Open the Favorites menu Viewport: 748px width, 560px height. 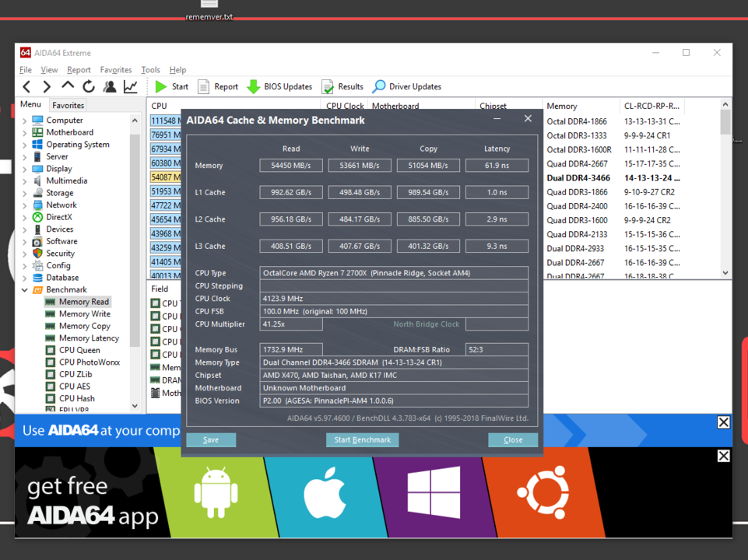(116, 70)
